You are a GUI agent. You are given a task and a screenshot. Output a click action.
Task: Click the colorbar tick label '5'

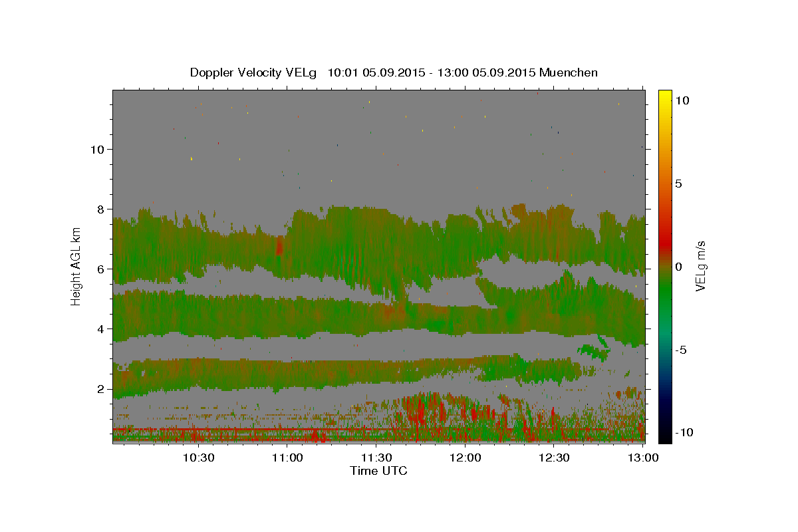(678, 184)
